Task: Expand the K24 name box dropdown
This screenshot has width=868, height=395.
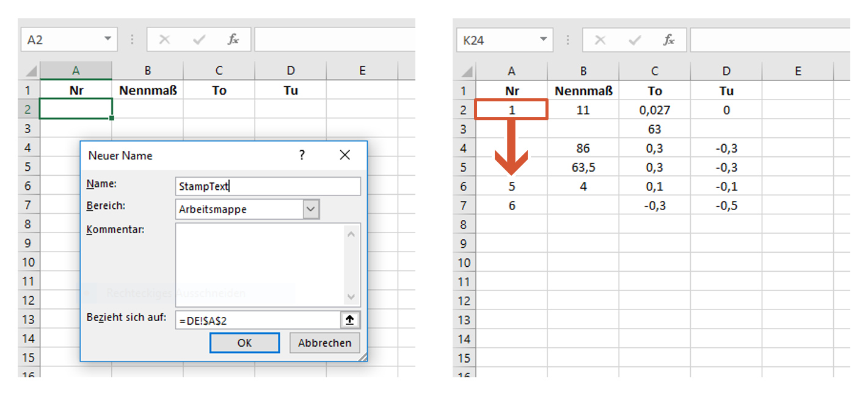Action: (543, 40)
